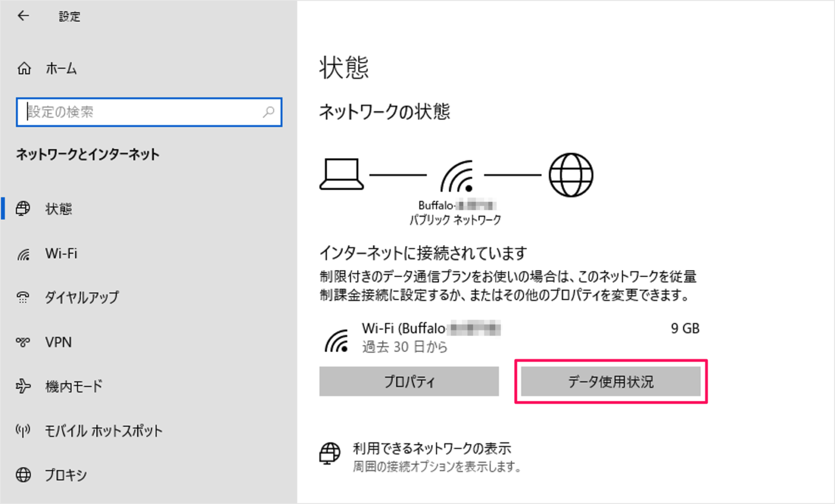Select the 状態 network status icon

tap(23, 209)
